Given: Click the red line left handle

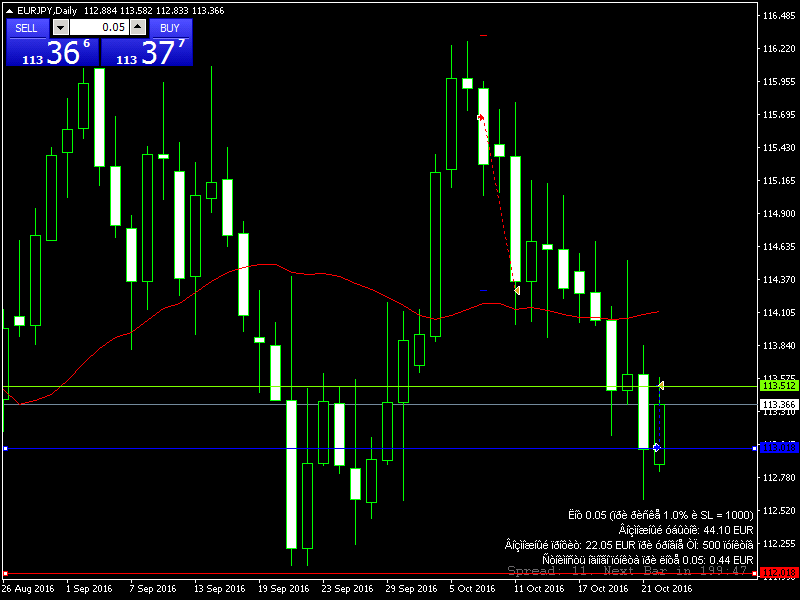Looking at the screenshot, I should pos(6,573).
